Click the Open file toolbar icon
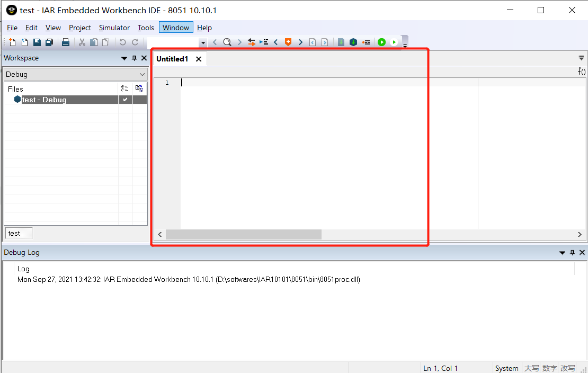Screen dimensions: 588x373 pyautogui.click(x=25, y=42)
